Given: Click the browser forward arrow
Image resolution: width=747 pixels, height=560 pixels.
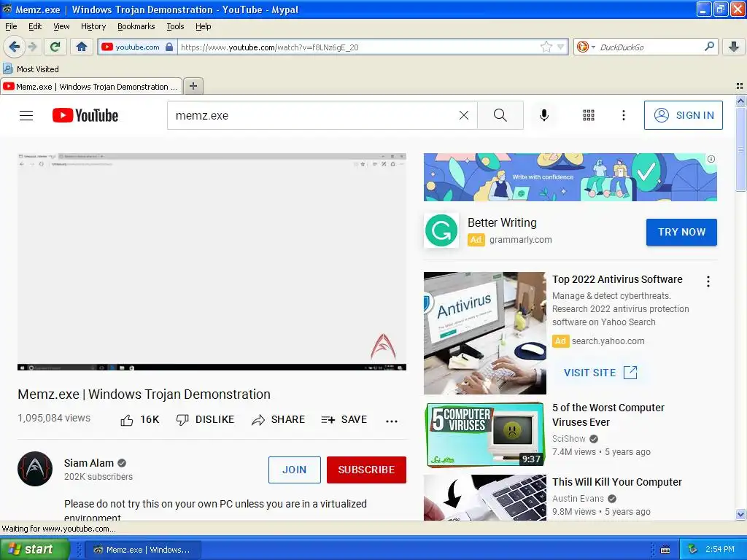Looking at the screenshot, I should click(x=32, y=47).
